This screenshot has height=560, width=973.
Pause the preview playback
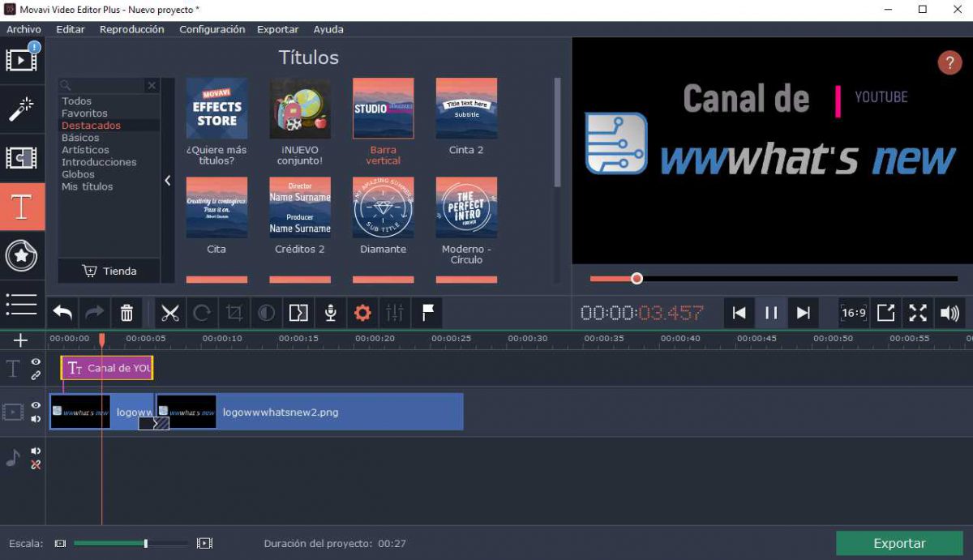click(x=771, y=313)
